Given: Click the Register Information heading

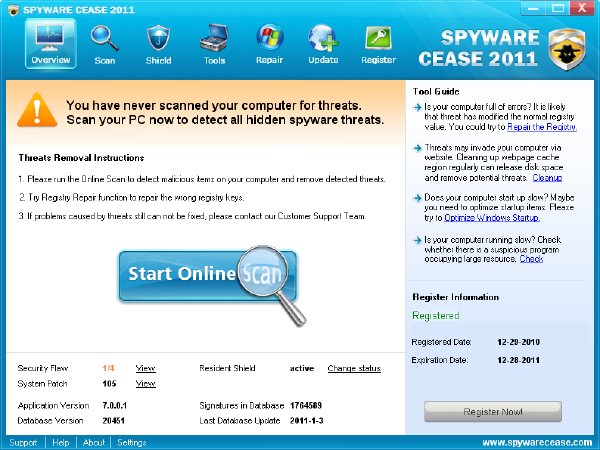Looking at the screenshot, I should (455, 297).
